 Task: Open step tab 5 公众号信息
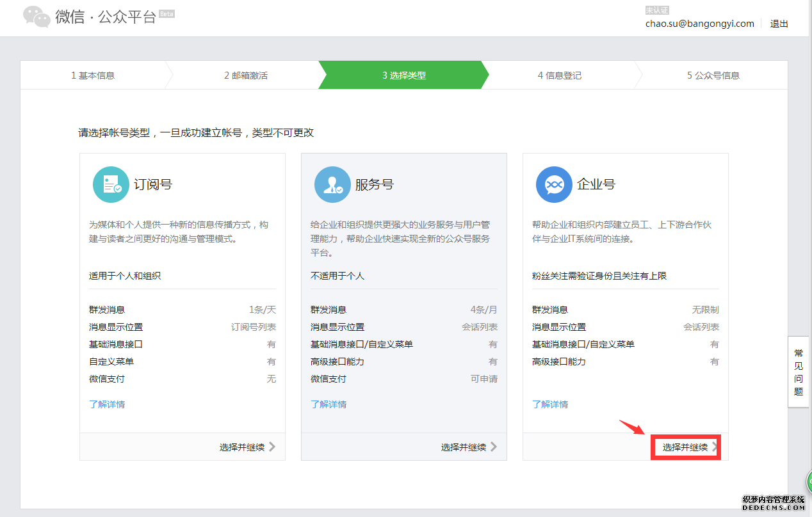click(x=713, y=75)
